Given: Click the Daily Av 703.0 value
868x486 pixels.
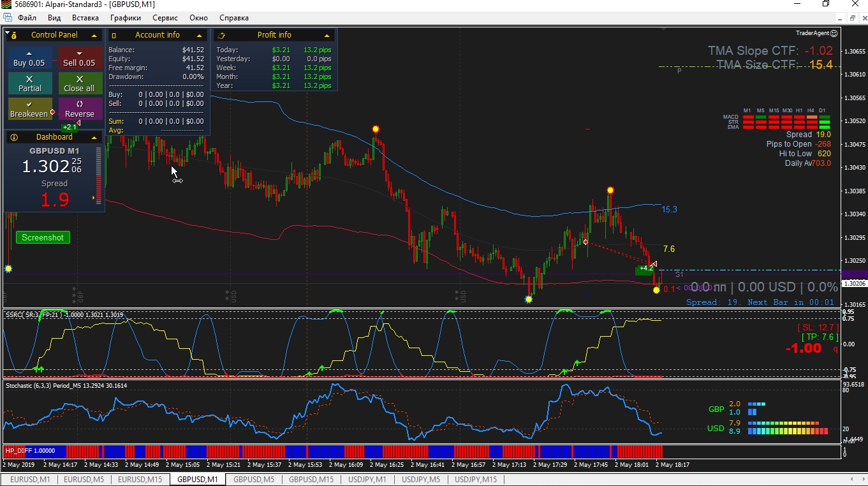Looking at the screenshot, I should point(821,163).
